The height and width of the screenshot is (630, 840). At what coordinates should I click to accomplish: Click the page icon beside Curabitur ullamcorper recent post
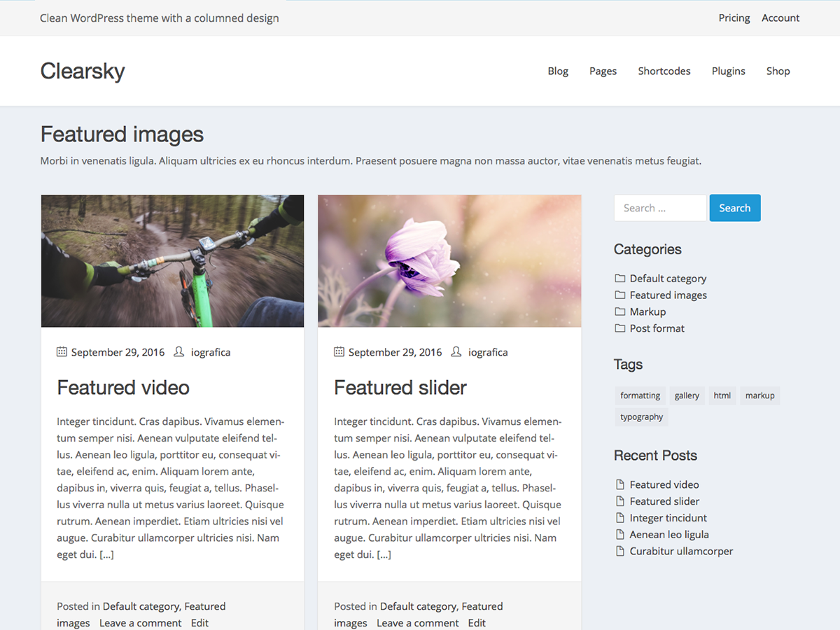619,551
